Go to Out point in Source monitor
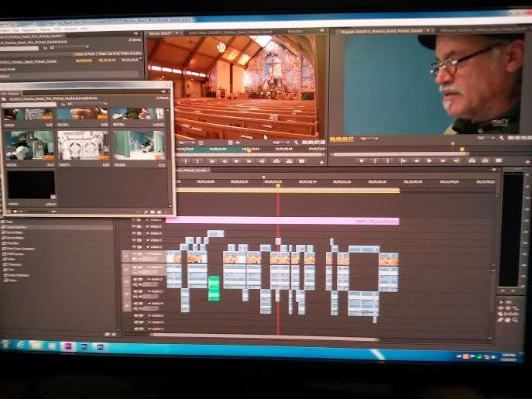Screen dimensions: 532x399 262,162
